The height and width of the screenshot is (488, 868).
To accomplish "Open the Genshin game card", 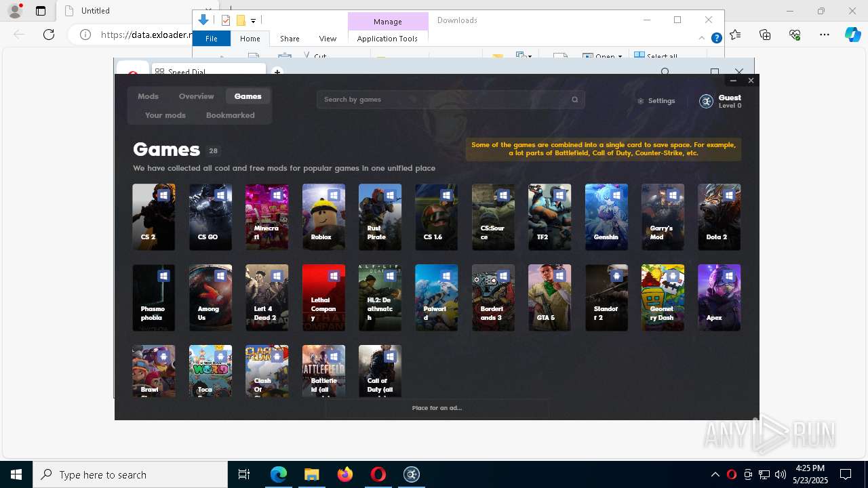I will point(606,217).
